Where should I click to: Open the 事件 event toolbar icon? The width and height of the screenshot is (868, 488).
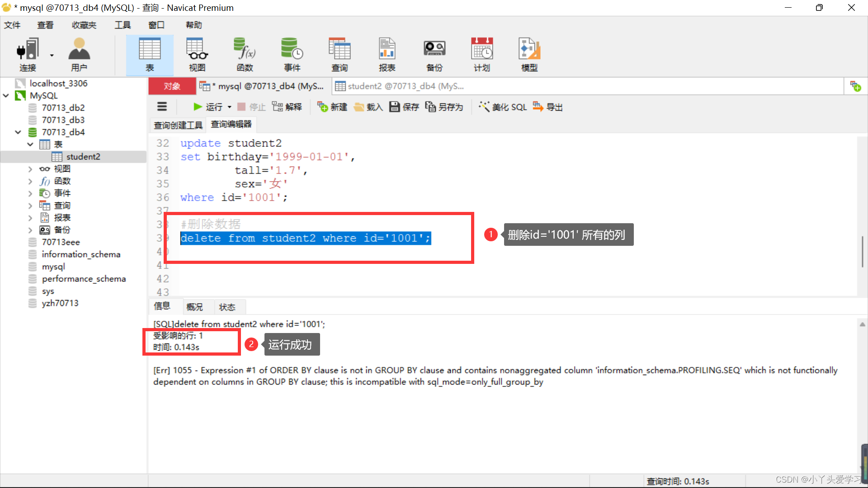292,55
